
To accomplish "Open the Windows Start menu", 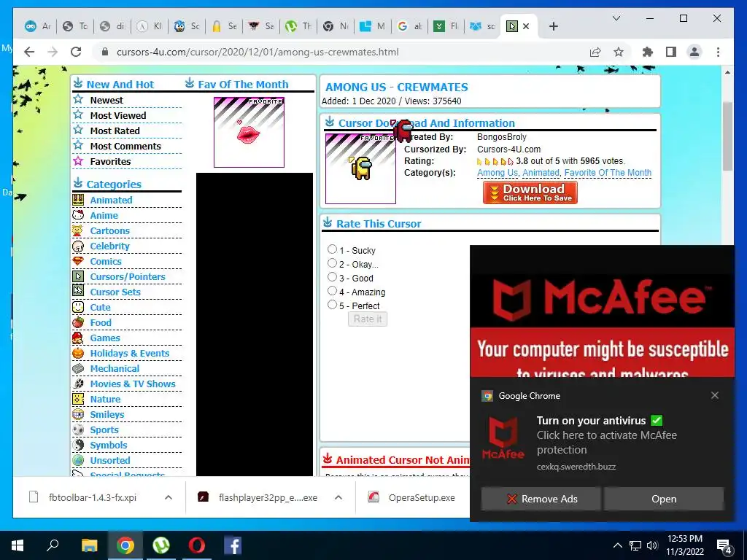I will click(18, 545).
